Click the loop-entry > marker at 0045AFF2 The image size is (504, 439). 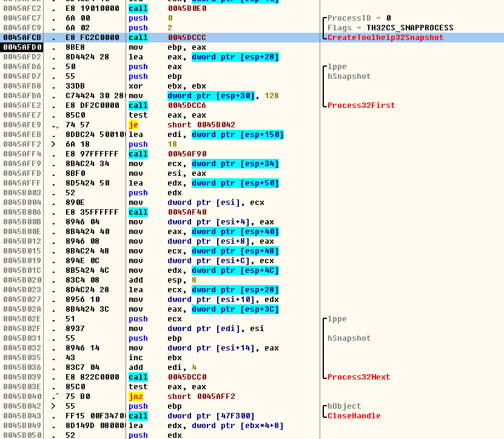53,144
